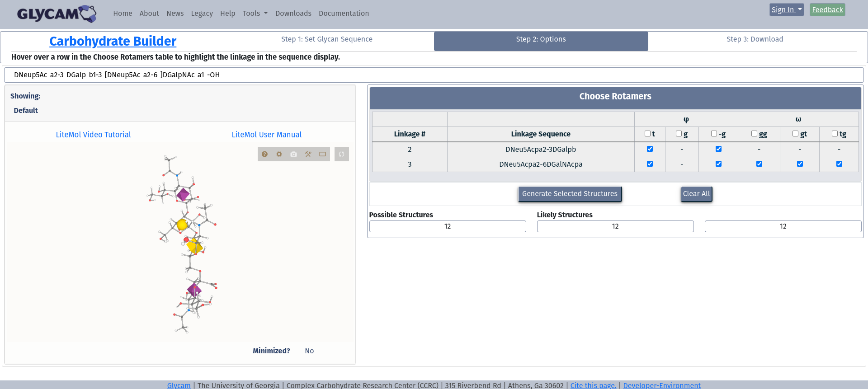Image resolution: width=868 pixels, height=389 pixels.
Task: Open the LiteMol Video Tutorial link
Action: pos(93,135)
